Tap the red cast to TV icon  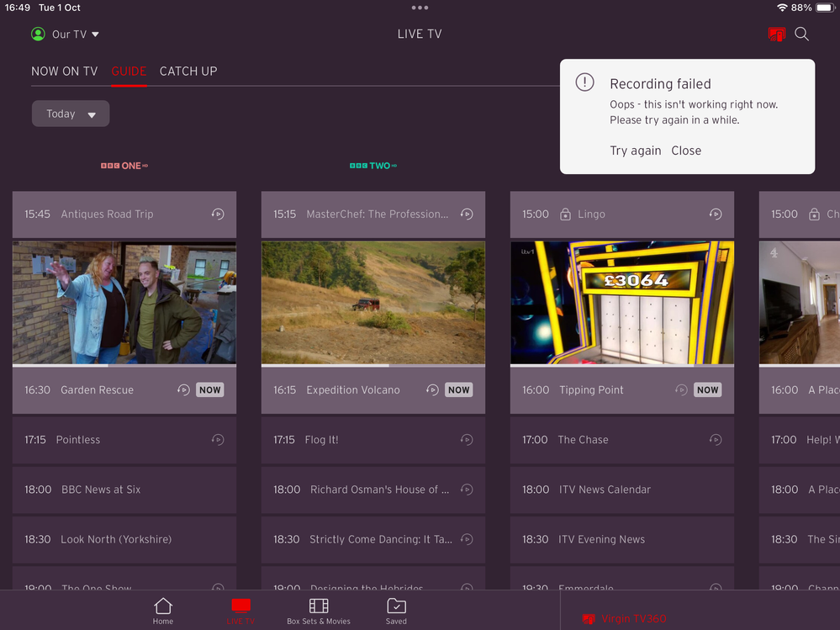click(x=776, y=34)
